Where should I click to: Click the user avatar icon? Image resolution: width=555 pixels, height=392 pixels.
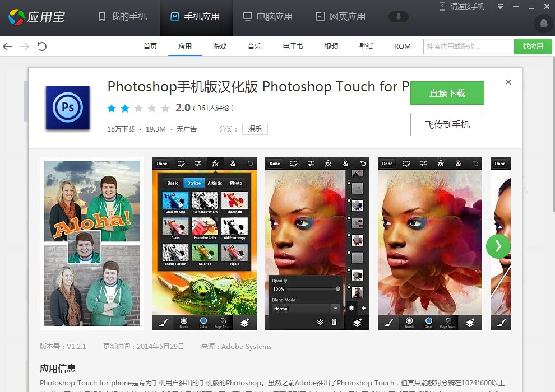pos(544,24)
